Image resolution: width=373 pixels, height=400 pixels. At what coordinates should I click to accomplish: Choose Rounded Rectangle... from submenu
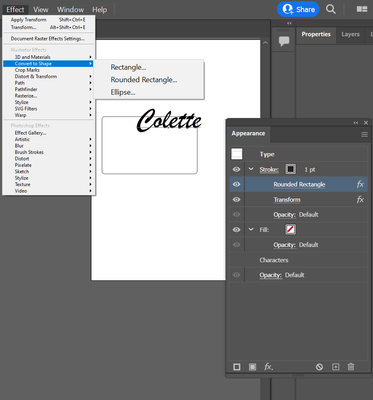[x=144, y=80]
